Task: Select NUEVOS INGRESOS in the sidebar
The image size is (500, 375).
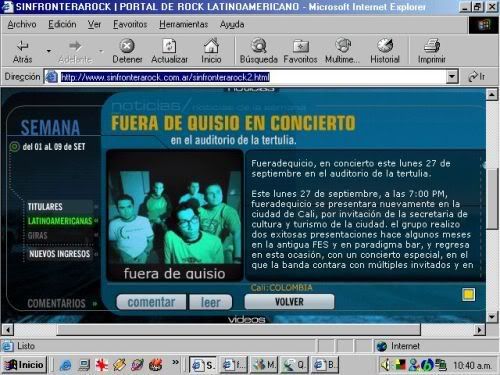Action: 59,254
